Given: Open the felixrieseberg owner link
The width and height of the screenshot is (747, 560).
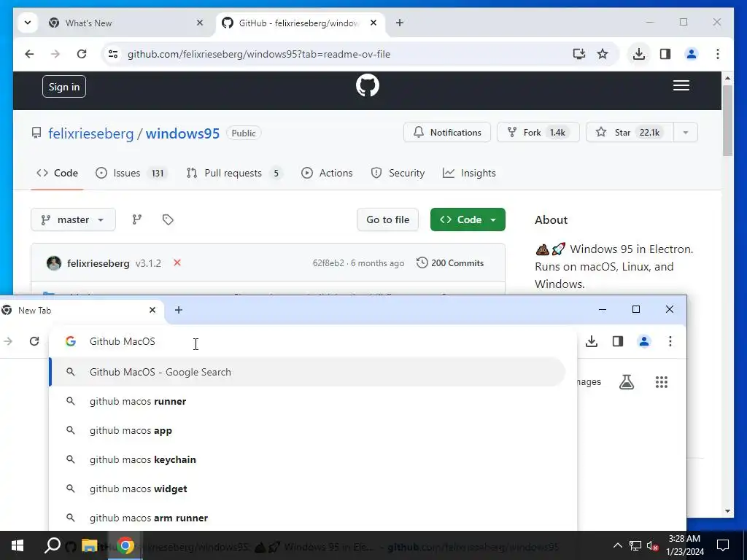Looking at the screenshot, I should click(x=90, y=133).
